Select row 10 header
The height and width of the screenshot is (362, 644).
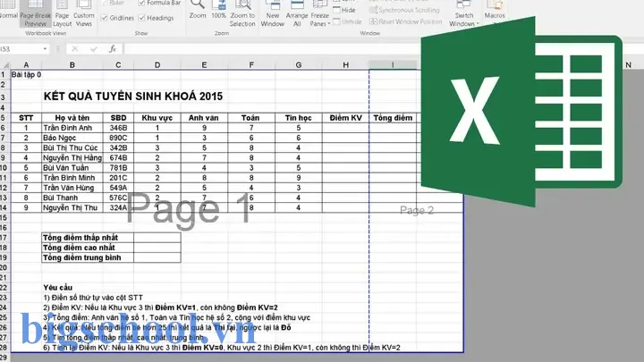(x=4, y=168)
